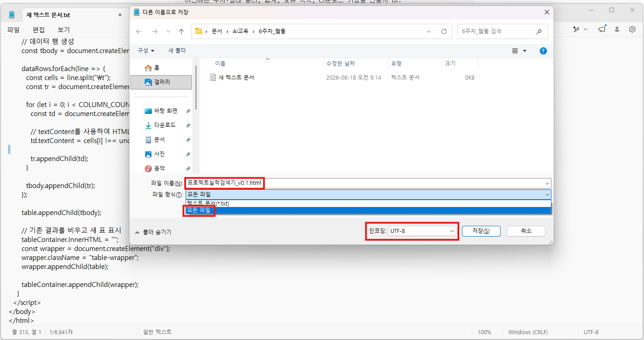
Task: Open the 인코딩 UTF-8 dropdown
Action: click(422, 231)
